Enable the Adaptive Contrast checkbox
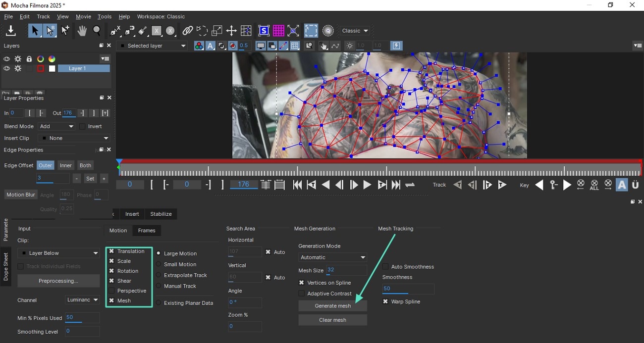 coord(302,294)
